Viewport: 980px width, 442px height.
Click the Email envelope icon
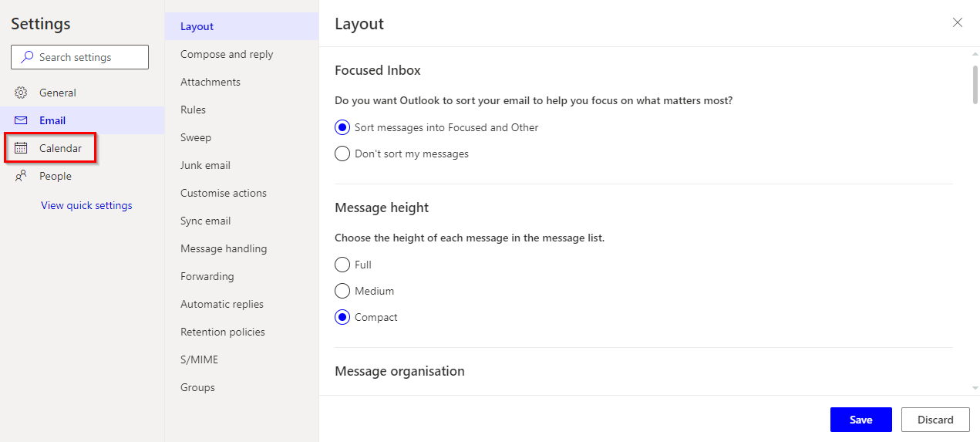(x=21, y=120)
